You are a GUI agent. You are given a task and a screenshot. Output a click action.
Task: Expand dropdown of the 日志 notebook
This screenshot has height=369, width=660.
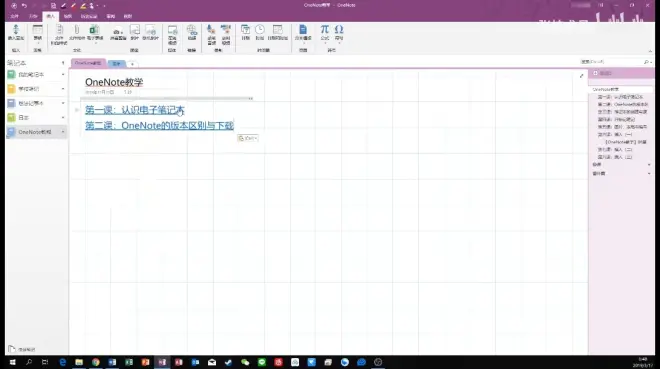[63, 117]
